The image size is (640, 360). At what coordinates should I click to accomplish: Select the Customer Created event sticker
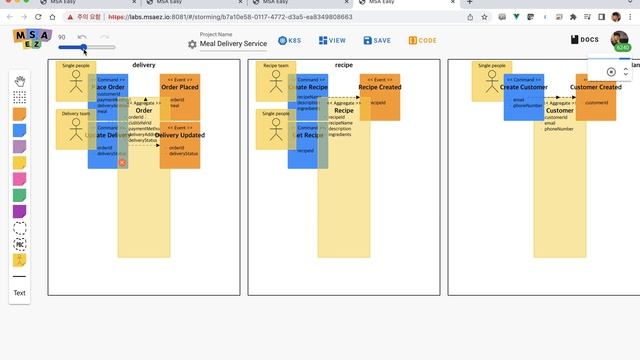[596, 97]
